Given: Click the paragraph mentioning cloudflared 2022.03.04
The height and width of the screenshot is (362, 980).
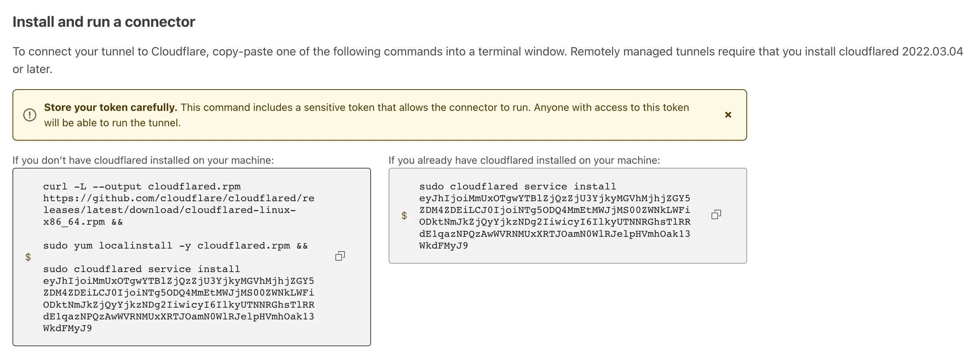Looking at the screenshot, I should pyautogui.click(x=488, y=60).
